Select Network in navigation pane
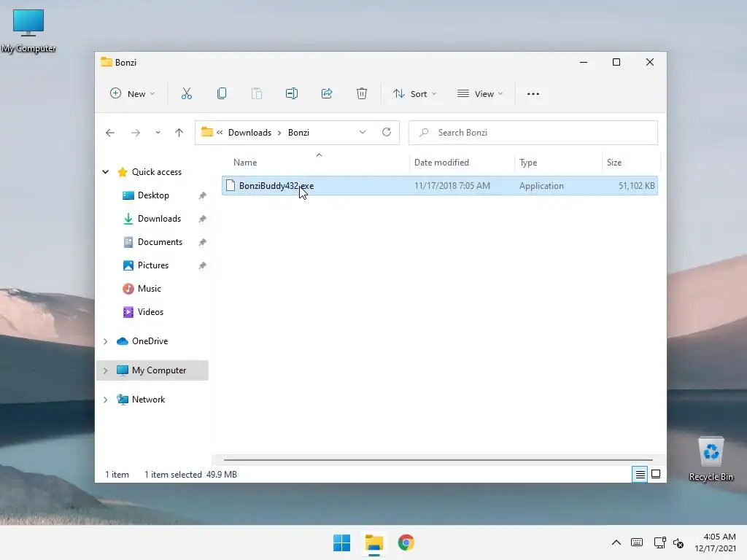 pos(148,400)
